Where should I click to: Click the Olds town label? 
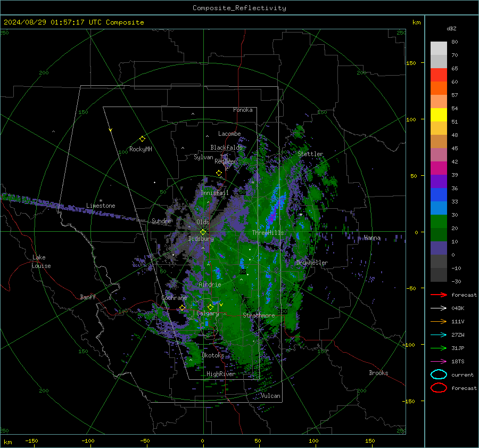coord(203,222)
